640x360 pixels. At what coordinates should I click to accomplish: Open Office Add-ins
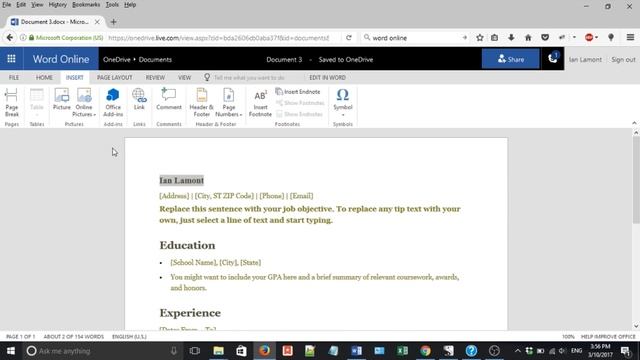[x=113, y=102]
